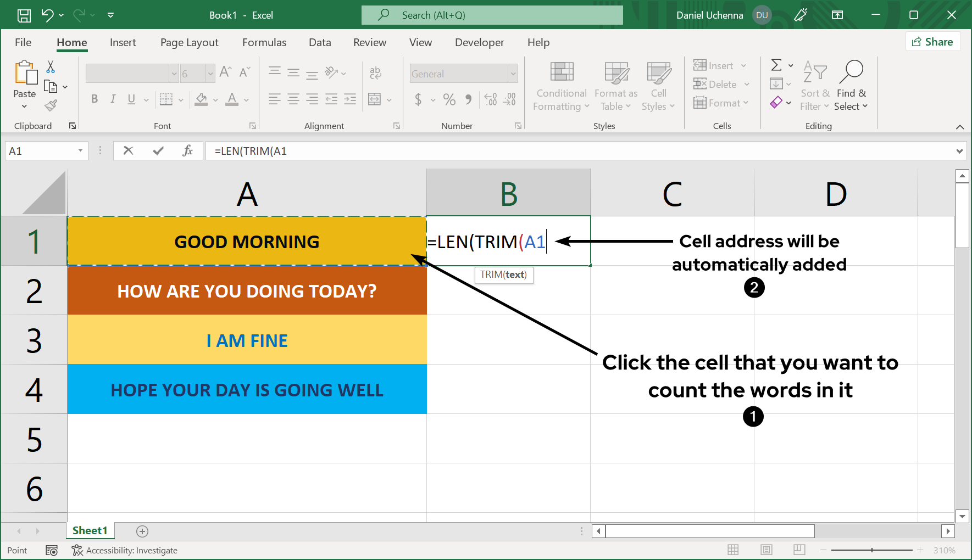Viewport: 972px width, 560px height.
Task: Click the Save icon in title bar
Action: pyautogui.click(x=24, y=15)
